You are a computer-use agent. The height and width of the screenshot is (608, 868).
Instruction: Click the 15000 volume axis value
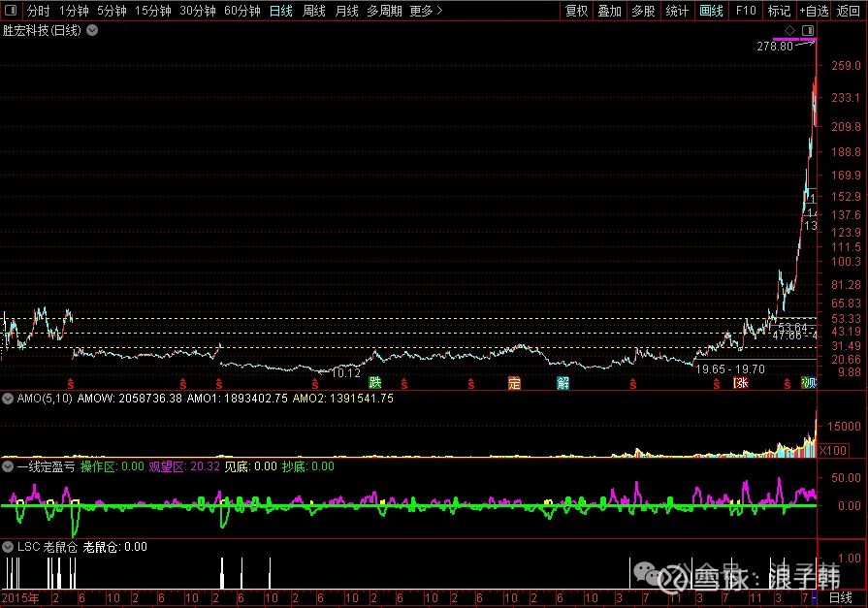(x=844, y=427)
